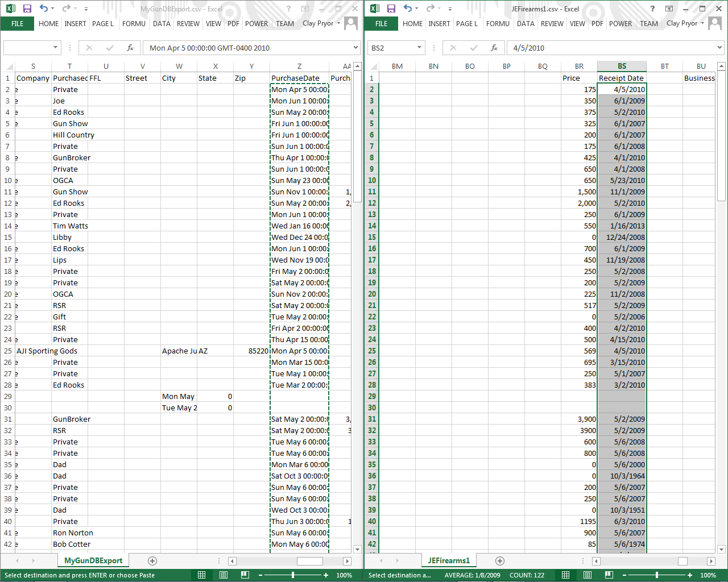Viewport: 728px width, 582px height.
Task: Click Save icon in JEFirearms1 window
Action: point(391,9)
